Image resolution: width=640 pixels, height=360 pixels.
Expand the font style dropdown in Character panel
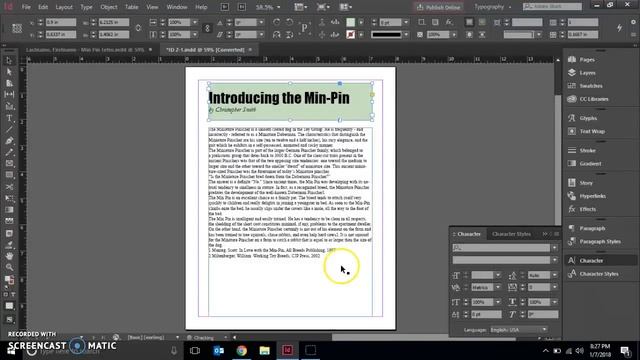coord(554,260)
